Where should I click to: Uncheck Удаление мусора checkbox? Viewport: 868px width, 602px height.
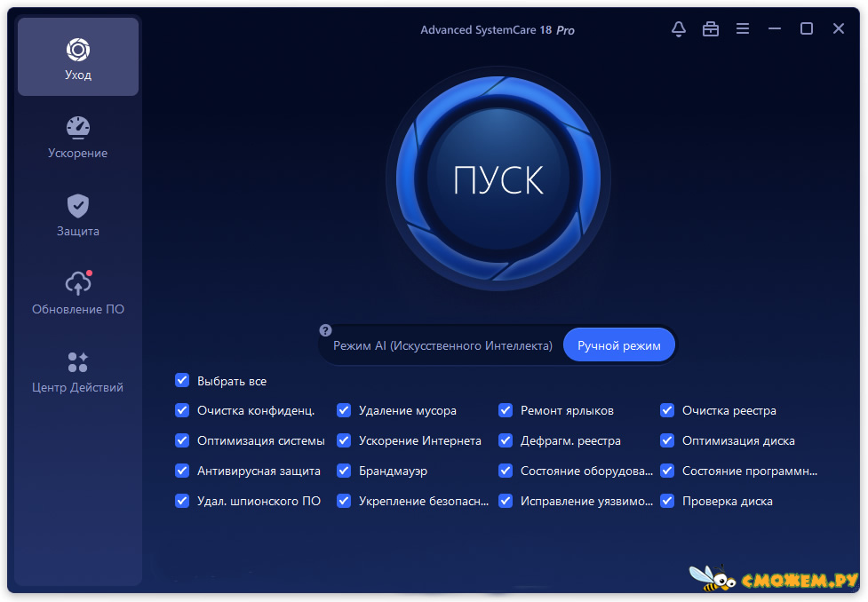(x=344, y=410)
